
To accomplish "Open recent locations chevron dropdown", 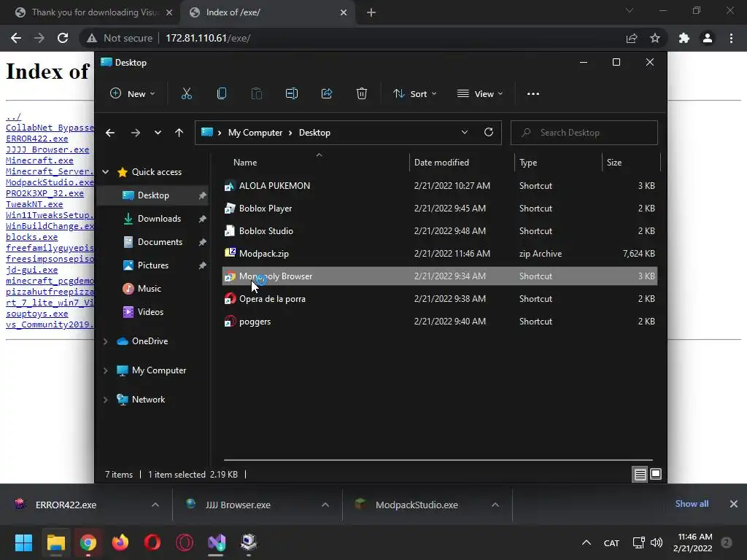I will pos(158,133).
